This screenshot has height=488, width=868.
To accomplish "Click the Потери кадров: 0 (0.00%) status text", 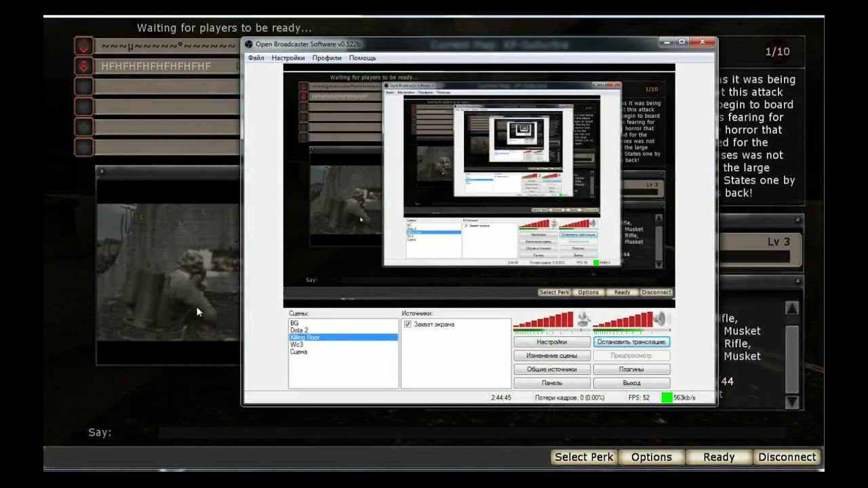I will [x=570, y=398].
